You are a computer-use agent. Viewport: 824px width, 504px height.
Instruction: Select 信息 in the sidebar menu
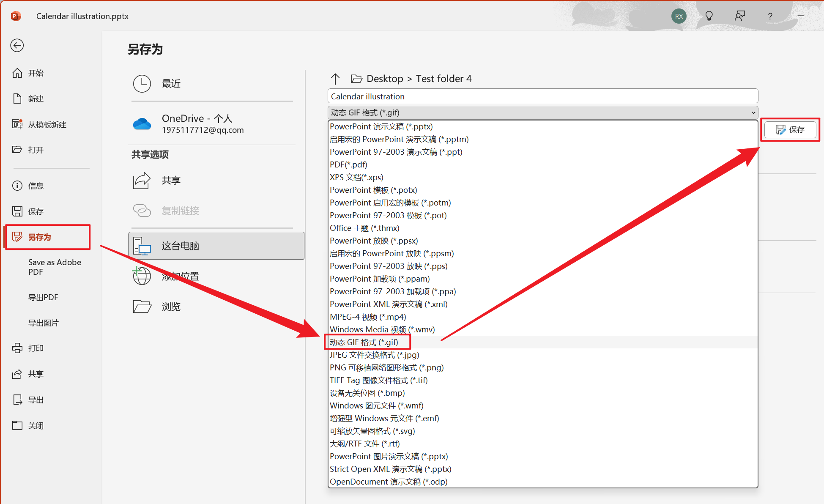36,186
